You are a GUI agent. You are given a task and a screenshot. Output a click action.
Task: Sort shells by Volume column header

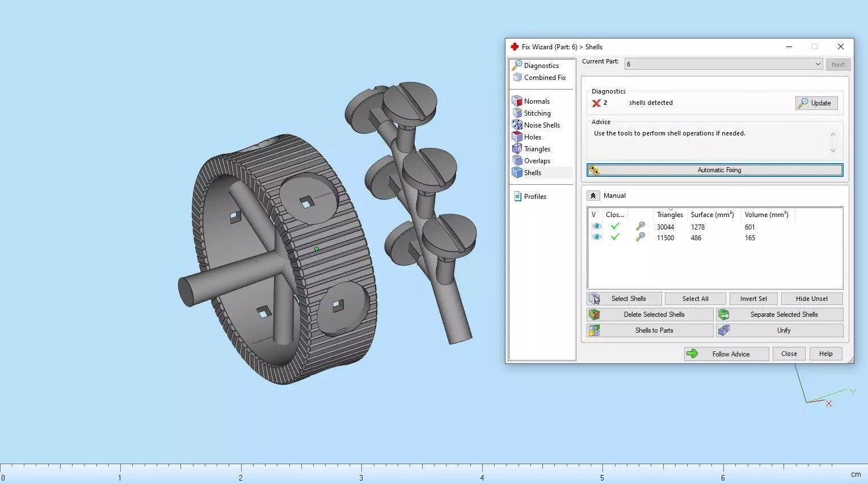pyautogui.click(x=766, y=215)
